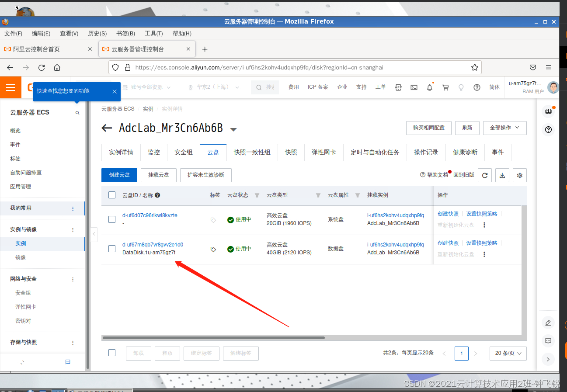
Task: Click the 扩容未生效诊断 button
Action: click(x=206, y=175)
